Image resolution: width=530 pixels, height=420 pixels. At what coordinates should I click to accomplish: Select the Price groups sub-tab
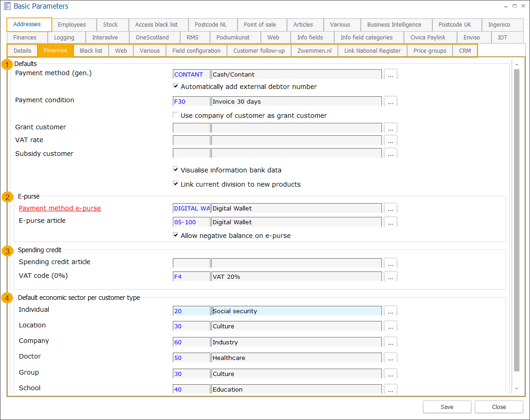[x=430, y=50]
